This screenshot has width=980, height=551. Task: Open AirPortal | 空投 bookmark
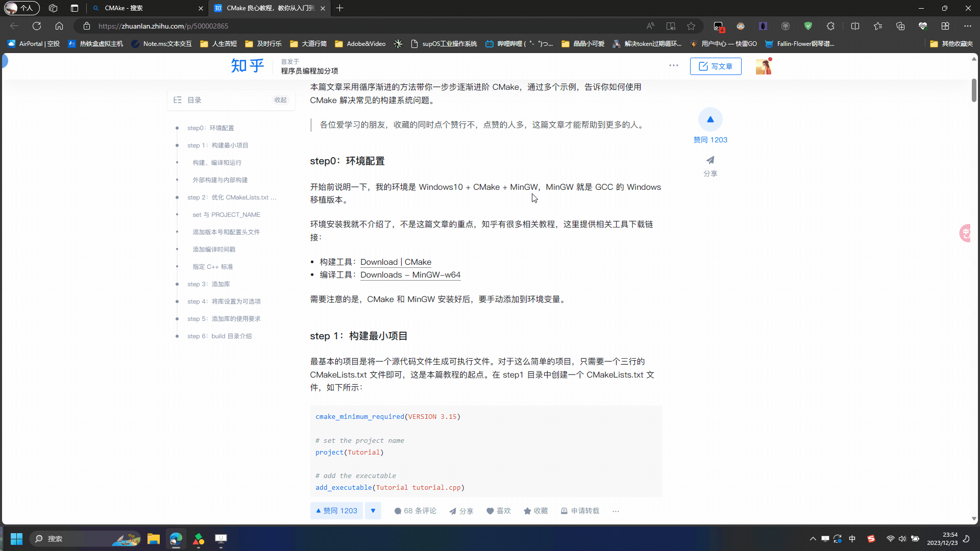[34, 44]
